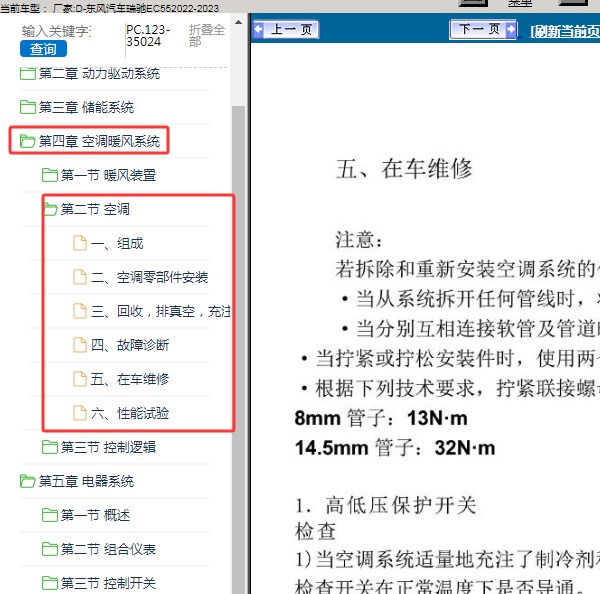Expand section 第三节 控制逻辑
The width and height of the screenshot is (600, 594).
pos(108,447)
